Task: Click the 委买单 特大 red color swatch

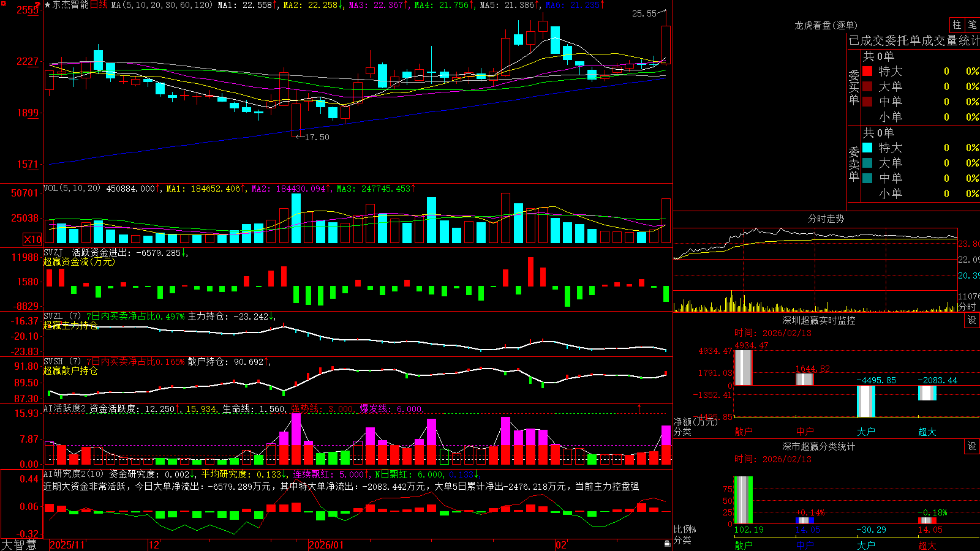Action: click(x=867, y=71)
